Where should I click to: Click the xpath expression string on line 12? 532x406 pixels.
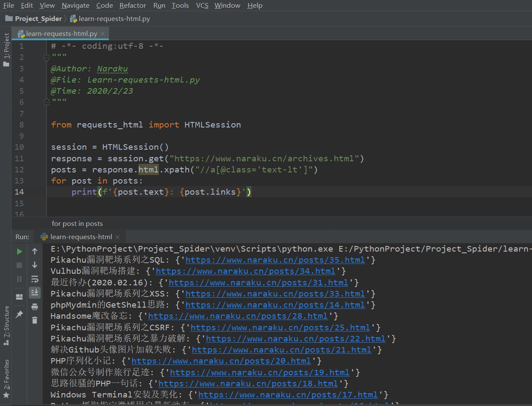click(254, 170)
